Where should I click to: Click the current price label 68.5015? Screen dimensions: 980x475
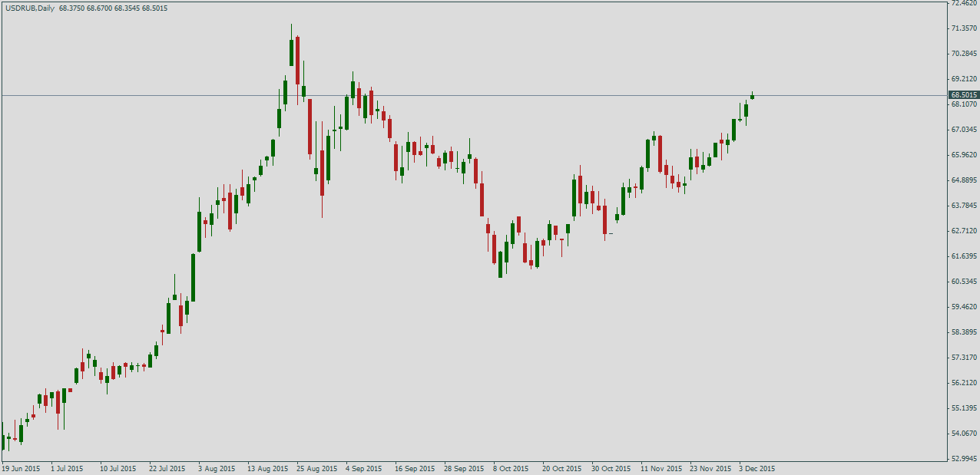coord(963,95)
